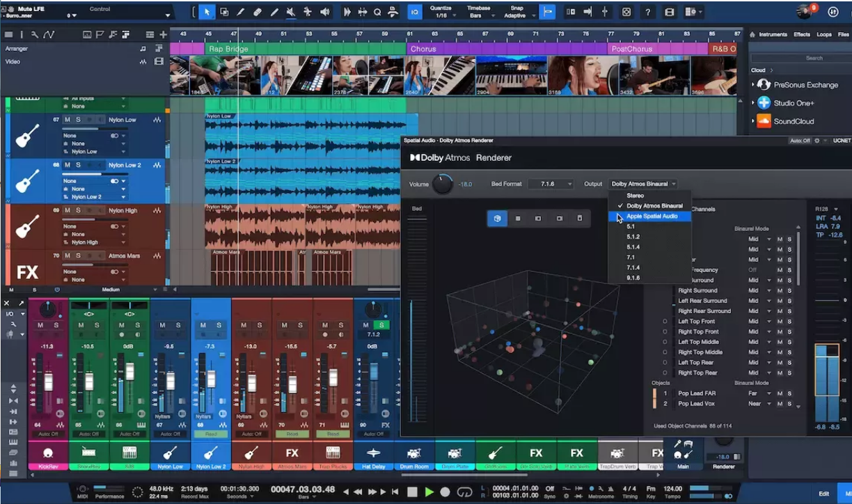The height and width of the screenshot is (504, 852).
Task: Enable the IQ quantize toggle
Action: pos(415,12)
